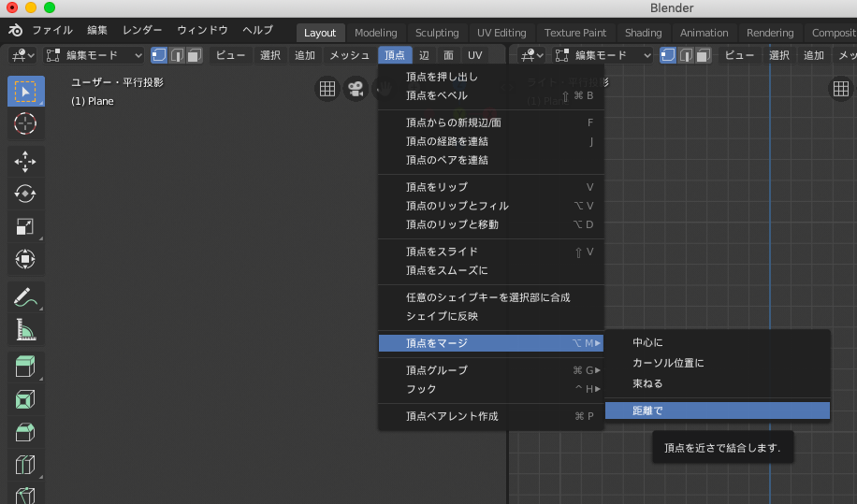The height and width of the screenshot is (504, 857).
Task: Click the Blender logo icon
Action: coord(15,30)
